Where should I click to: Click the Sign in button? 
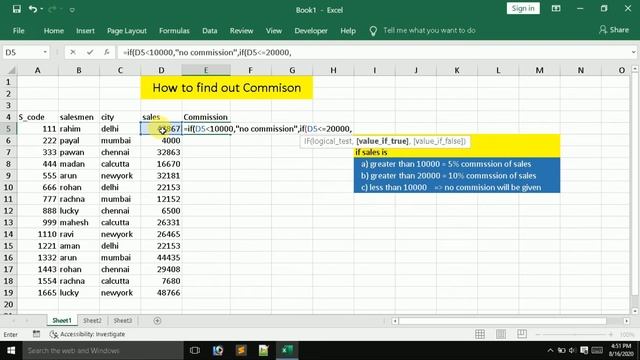point(523,9)
